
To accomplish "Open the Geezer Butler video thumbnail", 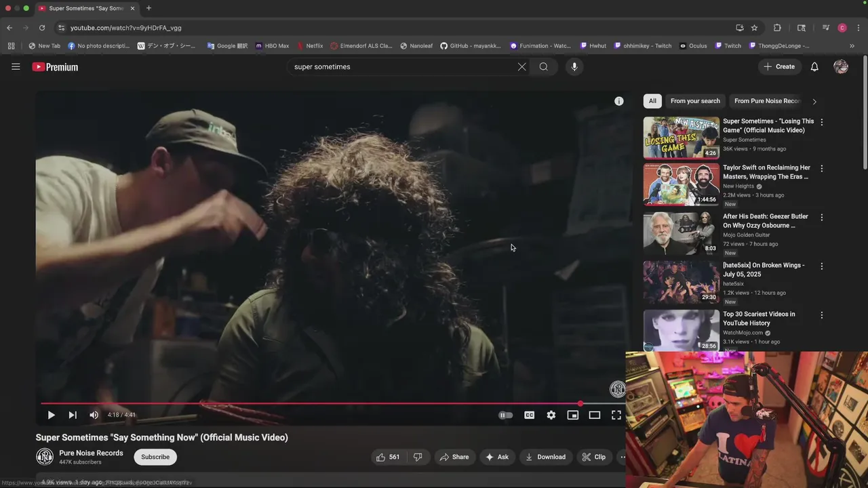I will tap(681, 232).
